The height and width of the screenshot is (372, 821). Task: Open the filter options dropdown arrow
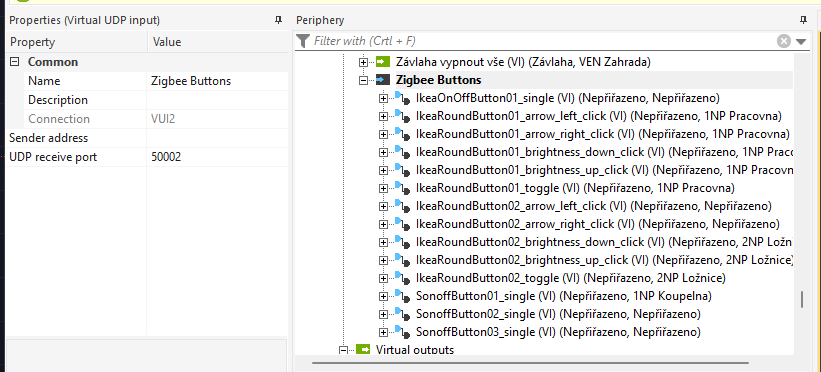(801, 41)
